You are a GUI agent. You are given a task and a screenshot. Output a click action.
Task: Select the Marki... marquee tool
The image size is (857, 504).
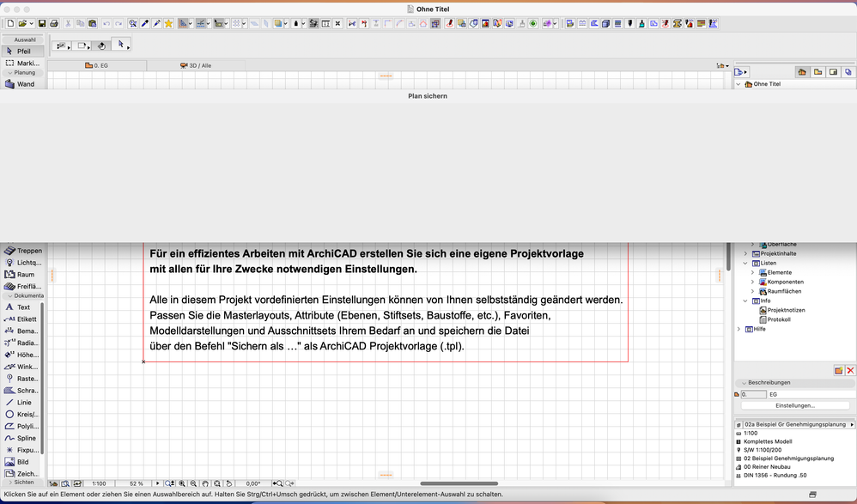(23, 63)
